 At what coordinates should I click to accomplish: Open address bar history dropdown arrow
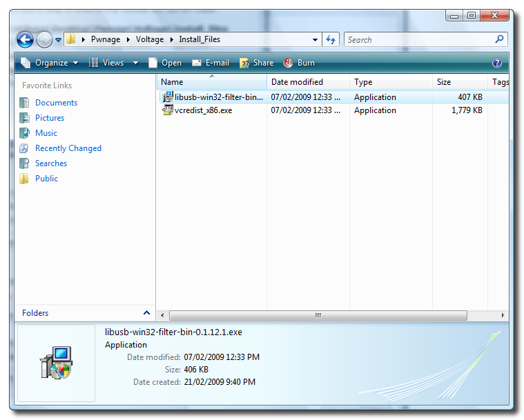[x=316, y=40]
